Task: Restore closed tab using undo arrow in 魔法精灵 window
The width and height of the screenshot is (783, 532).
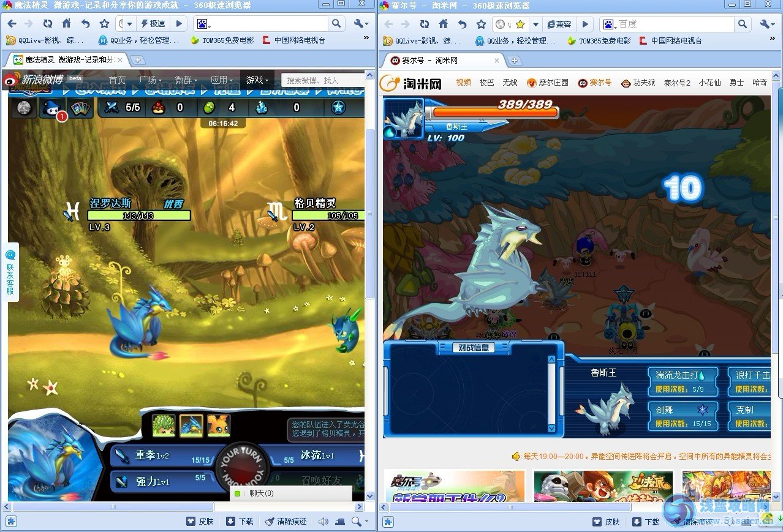Action: 85,24
